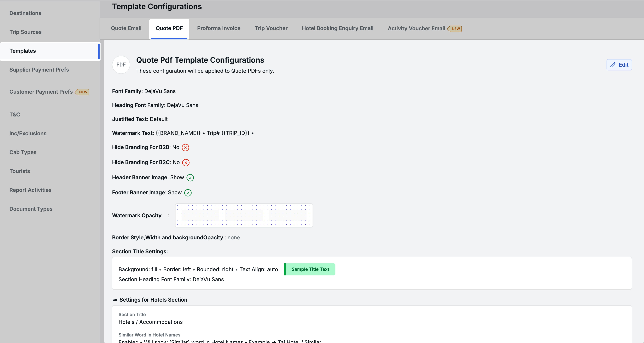This screenshot has width=644, height=343.
Task: Open Inc/Exclusions in sidebar
Action: [x=28, y=133]
